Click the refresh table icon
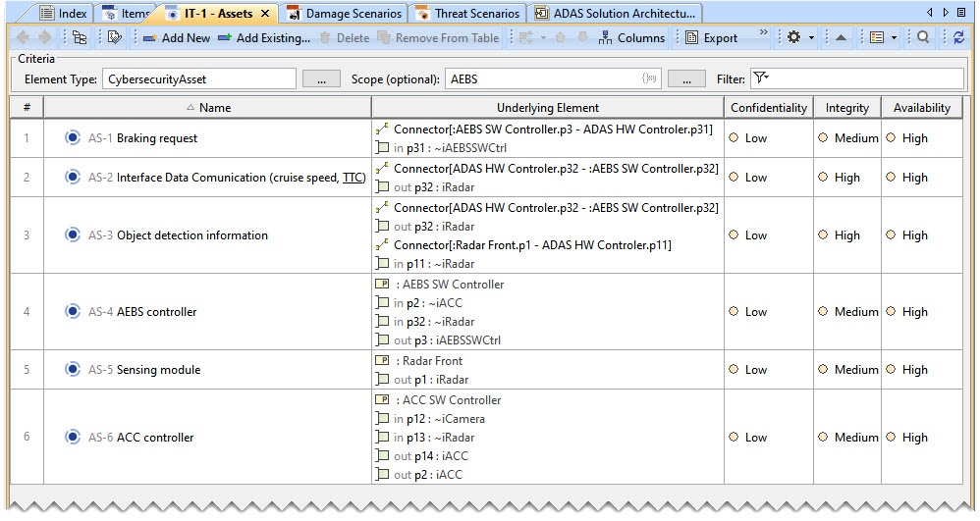This screenshot has width=980, height=521. [958, 38]
